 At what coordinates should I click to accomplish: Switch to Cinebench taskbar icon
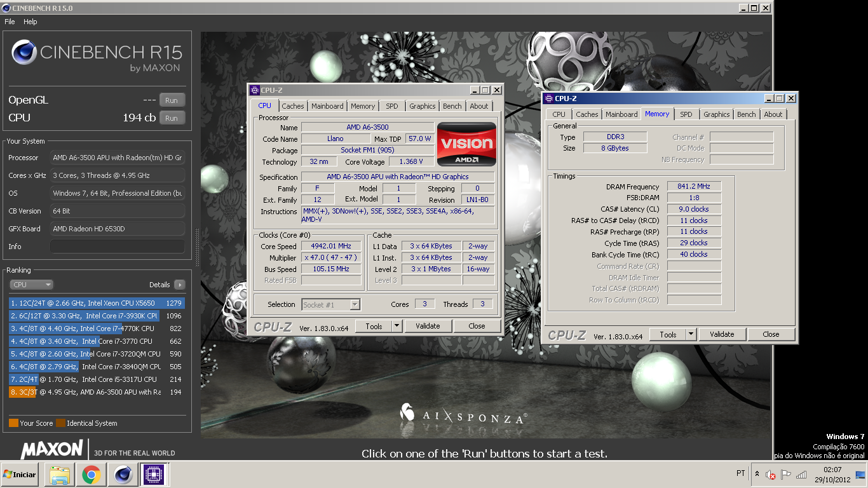122,475
